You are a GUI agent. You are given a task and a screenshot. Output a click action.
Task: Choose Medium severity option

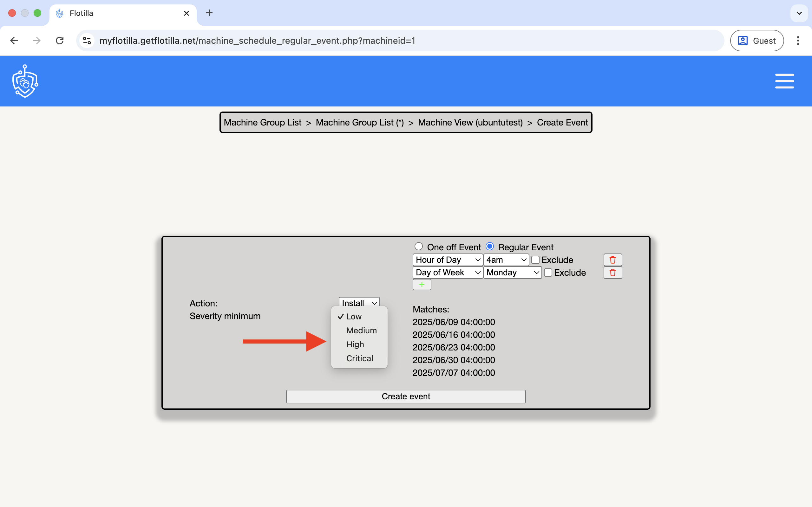[x=361, y=331]
